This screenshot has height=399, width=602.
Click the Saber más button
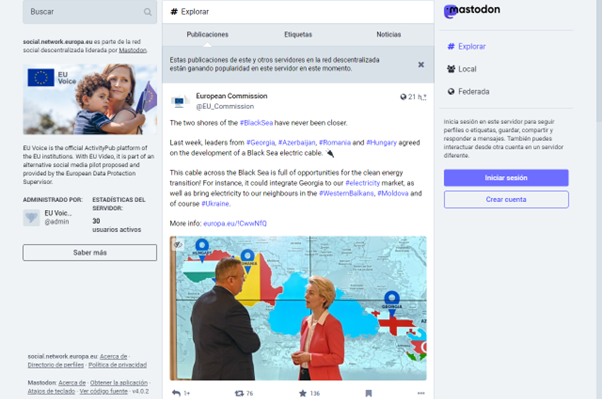pos(90,253)
